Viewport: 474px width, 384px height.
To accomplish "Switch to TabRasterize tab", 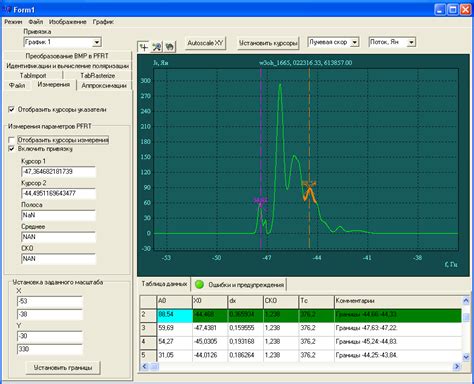I will (x=97, y=76).
